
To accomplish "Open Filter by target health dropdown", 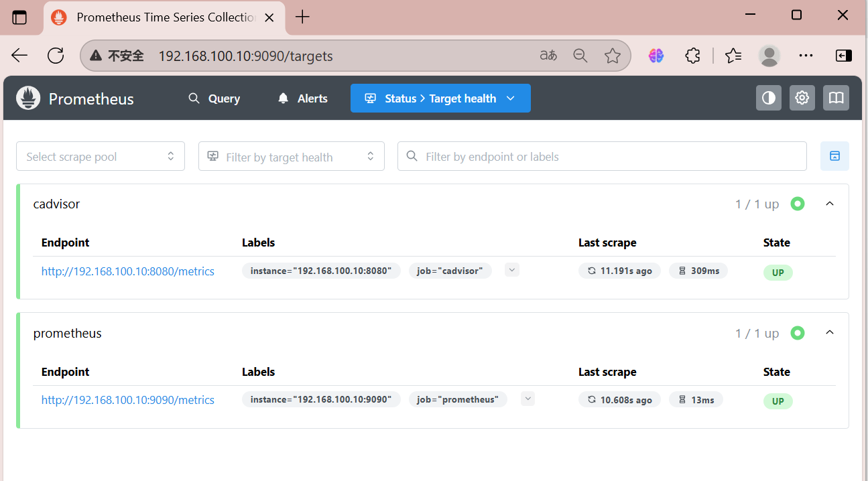I will tap(292, 156).
